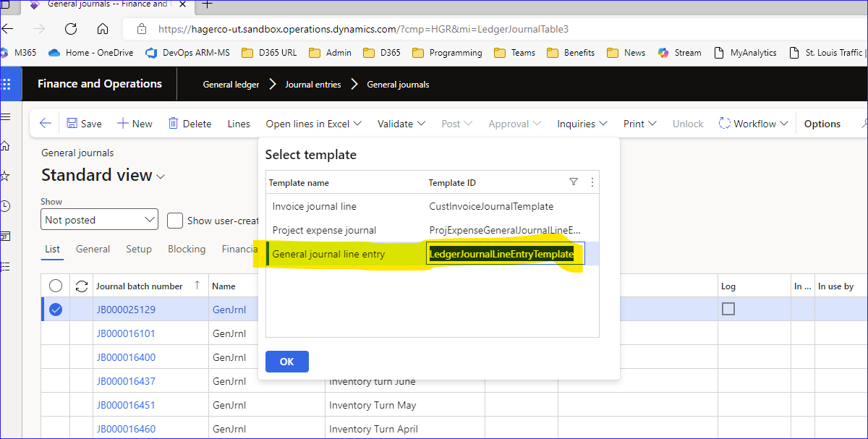The height and width of the screenshot is (439, 868).
Task: Click OK in Select template dialog
Action: pos(287,362)
